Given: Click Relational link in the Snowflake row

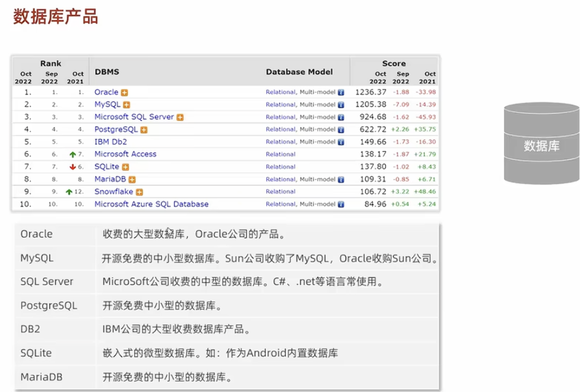Looking at the screenshot, I should coord(281,191).
